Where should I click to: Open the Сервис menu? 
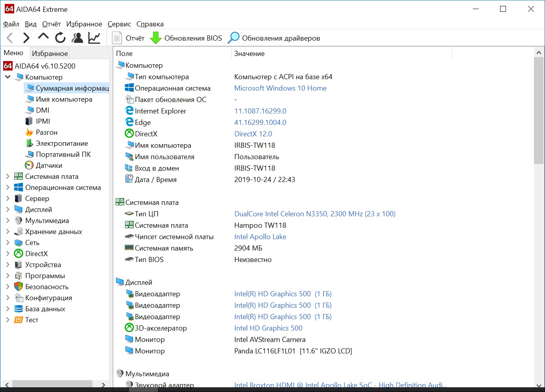119,24
